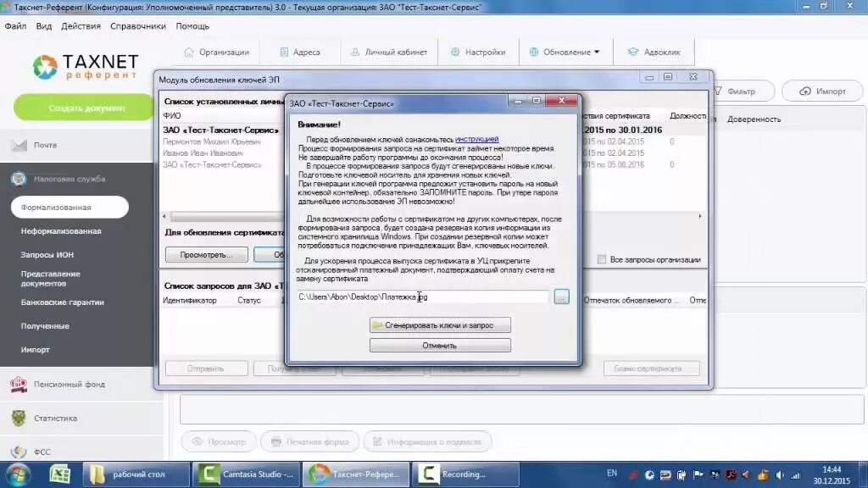Click the EN language indicator
Viewport: 868px width, 488px height.
point(612,473)
